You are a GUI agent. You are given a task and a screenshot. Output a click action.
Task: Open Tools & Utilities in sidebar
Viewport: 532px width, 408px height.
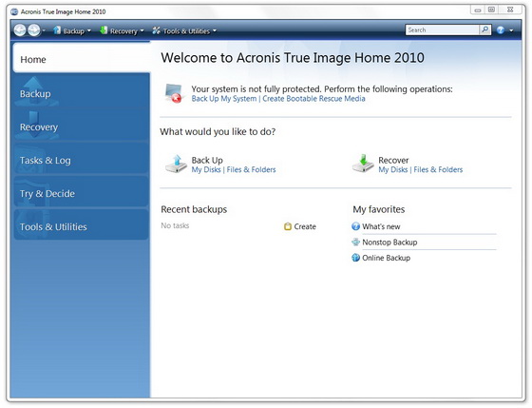(x=82, y=225)
